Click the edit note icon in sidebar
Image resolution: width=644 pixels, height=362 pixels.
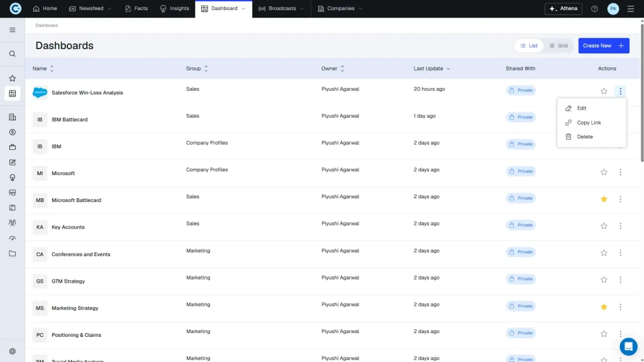click(13, 162)
